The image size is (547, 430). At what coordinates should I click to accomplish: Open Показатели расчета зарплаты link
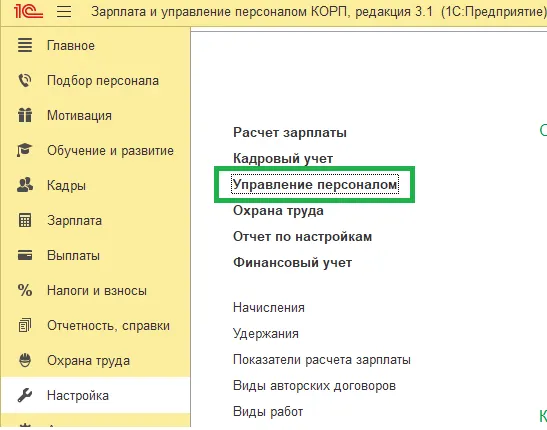click(x=322, y=360)
